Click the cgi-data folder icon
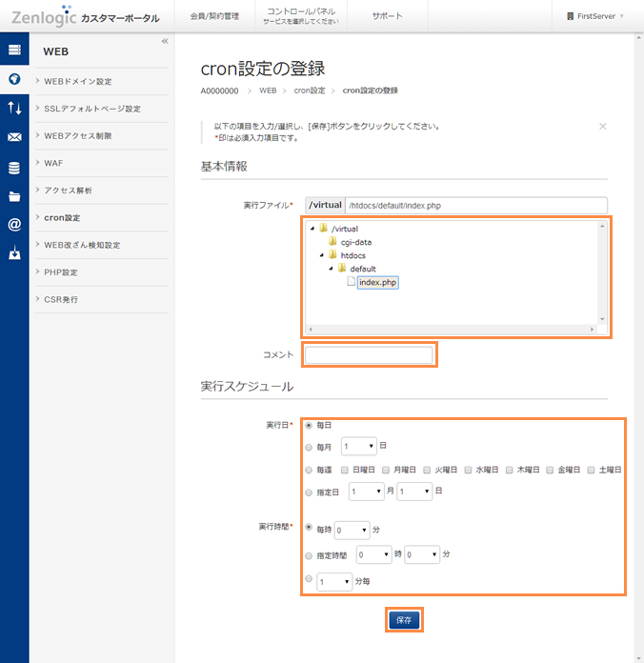The height and width of the screenshot is (663, 644). tap(332, 242)
